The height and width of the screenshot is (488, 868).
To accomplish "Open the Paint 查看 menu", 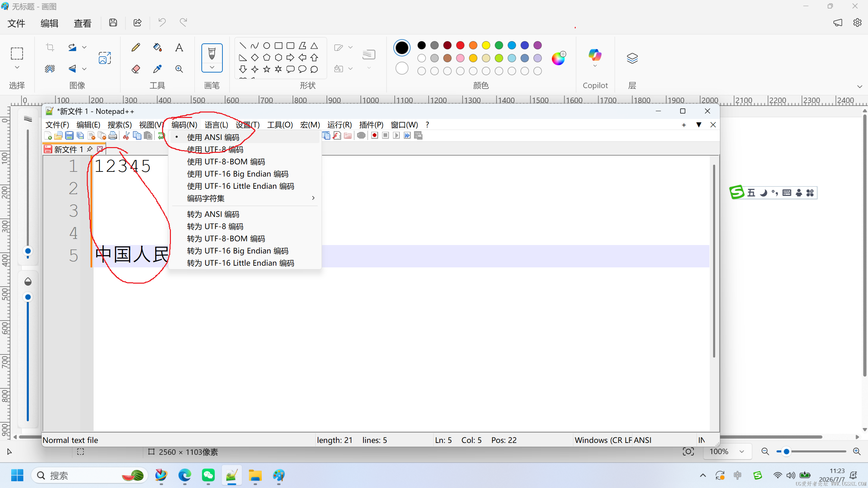I will [83, 23].
